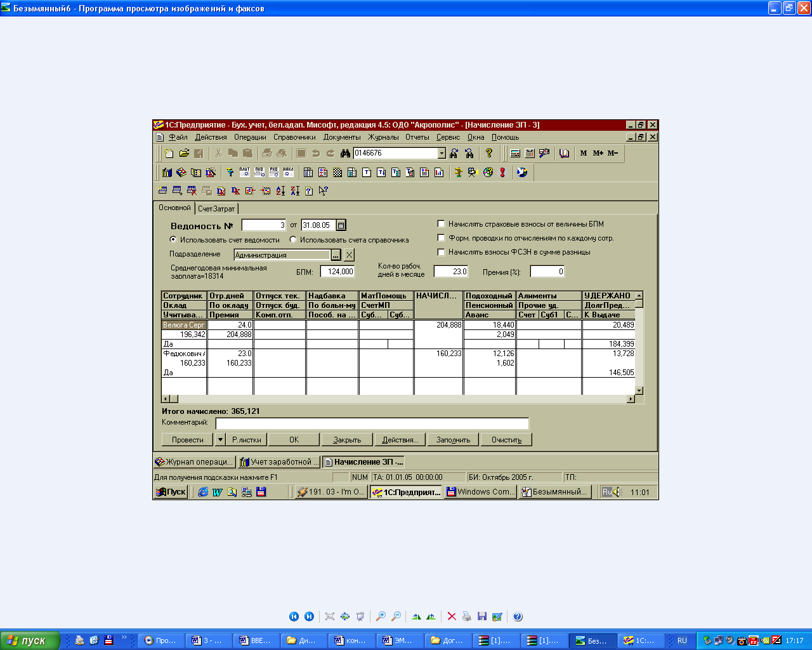Click the RU language indicator in taskbar
The height and width of the screenshot is (650, 812).
682,640
